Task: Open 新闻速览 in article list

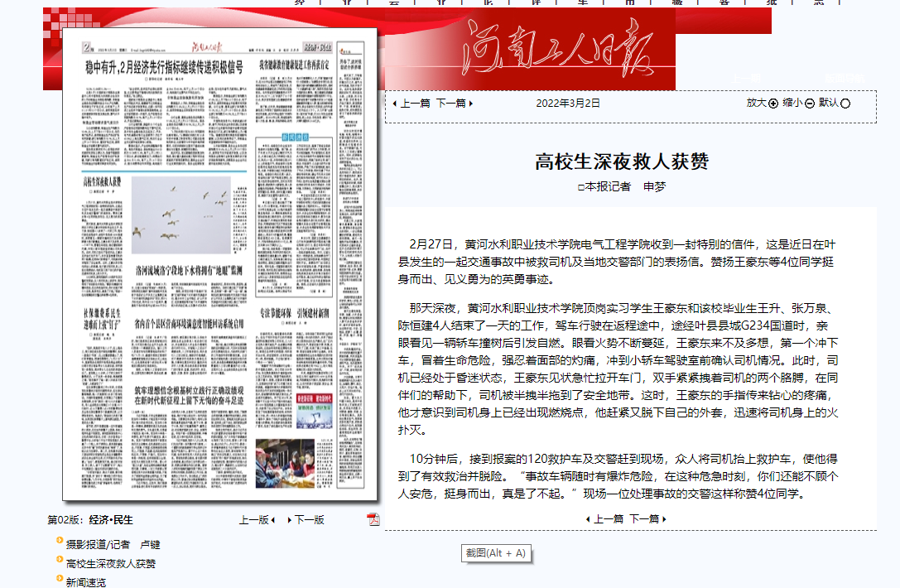Action: (86, 582)
